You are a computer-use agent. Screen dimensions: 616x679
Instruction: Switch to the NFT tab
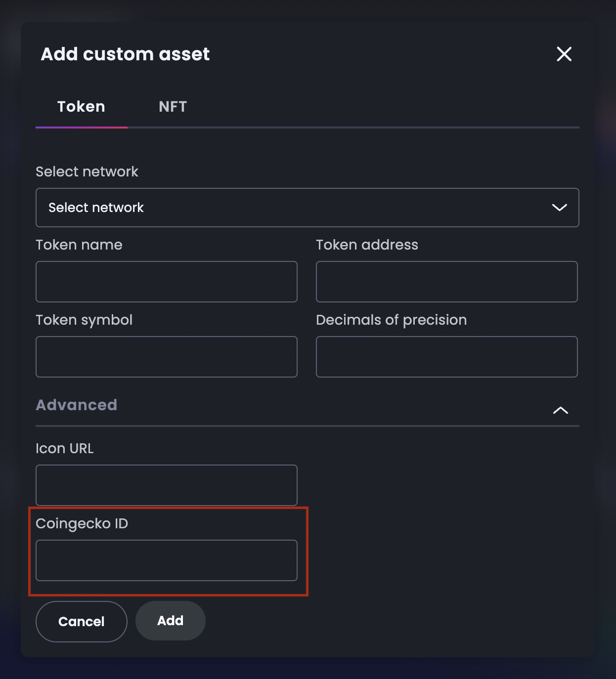(172, 106)
